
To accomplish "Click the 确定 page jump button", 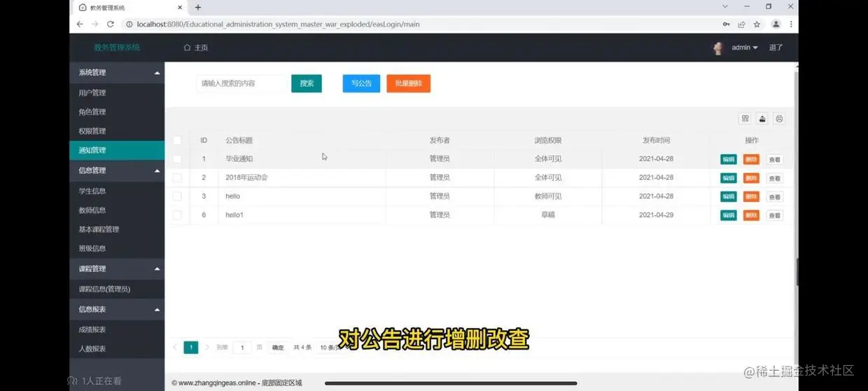I will click(278, 348).
